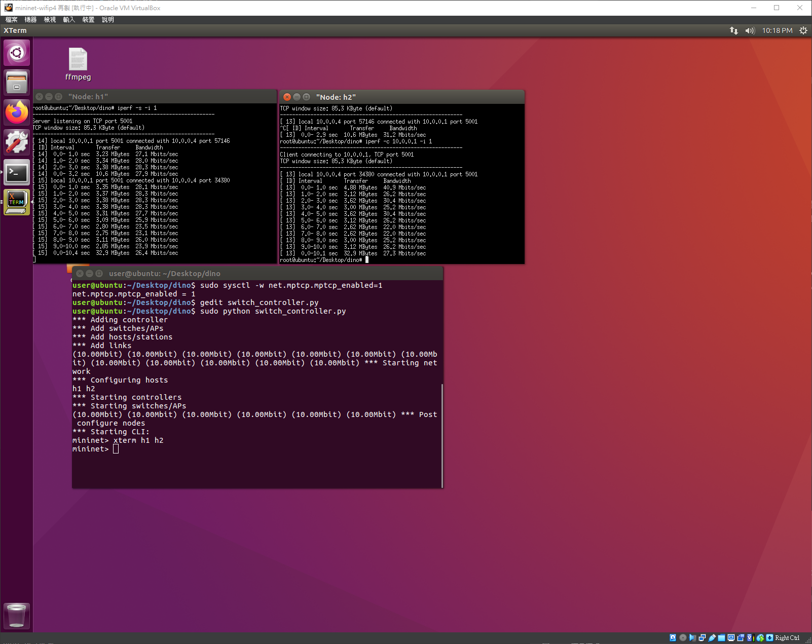Click "Client connecting to 10.0.0.1" line in h2
Image resolution: width=812 pixels, height=644 pixels.
[347, 155]
